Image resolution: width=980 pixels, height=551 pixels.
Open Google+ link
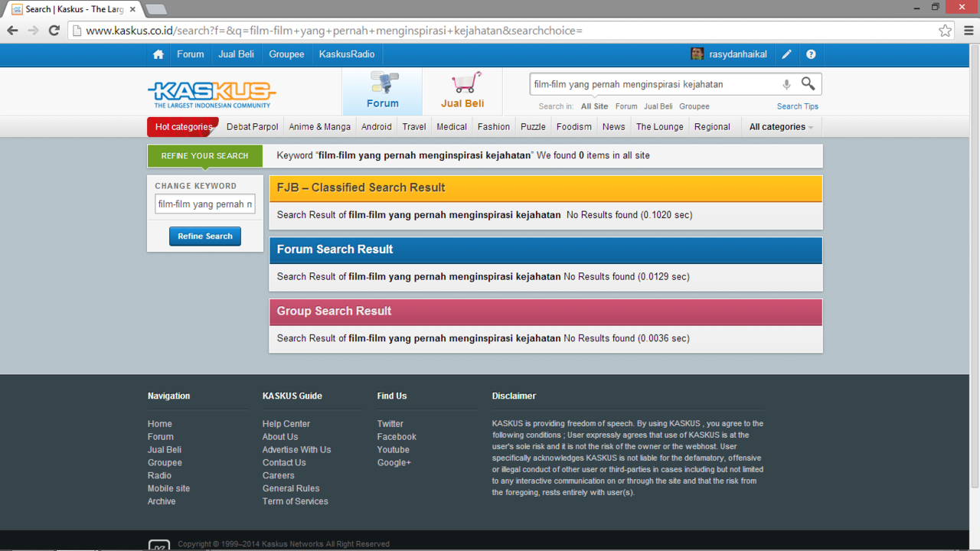click(394, 463)
